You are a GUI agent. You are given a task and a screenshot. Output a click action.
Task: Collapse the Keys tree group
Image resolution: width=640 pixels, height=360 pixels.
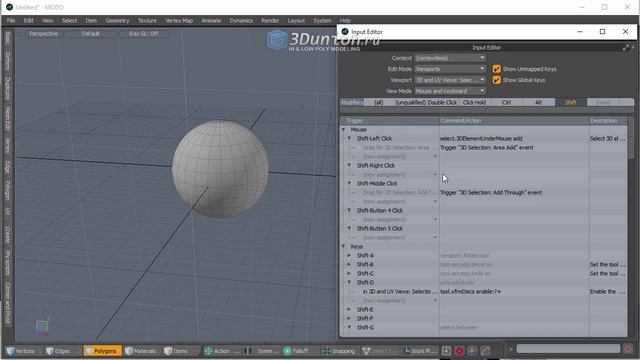[344, 247]
